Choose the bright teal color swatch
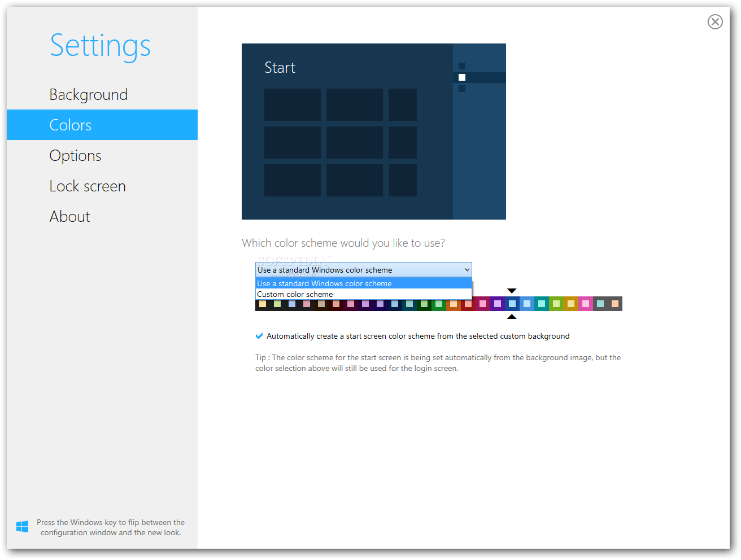The image size is (741, 560). 542,304
